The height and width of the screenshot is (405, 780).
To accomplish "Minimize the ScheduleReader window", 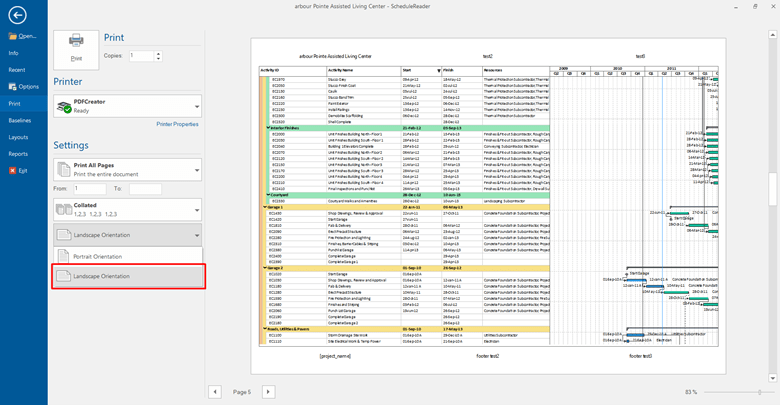I will tap(736, 6).
